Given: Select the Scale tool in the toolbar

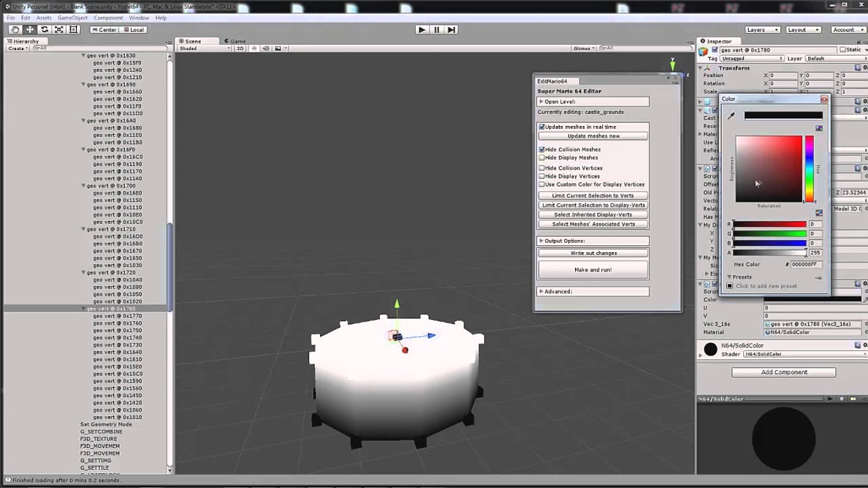Looking at the screenshot, I should [x=59, y=30].
